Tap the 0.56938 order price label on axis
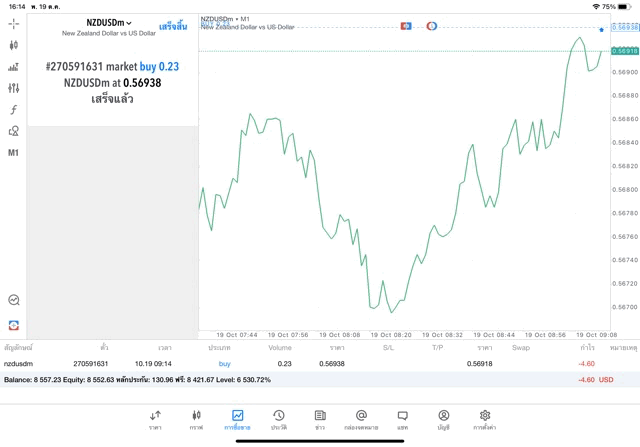This screenshot has height=447, width=640. click(625, 27)
